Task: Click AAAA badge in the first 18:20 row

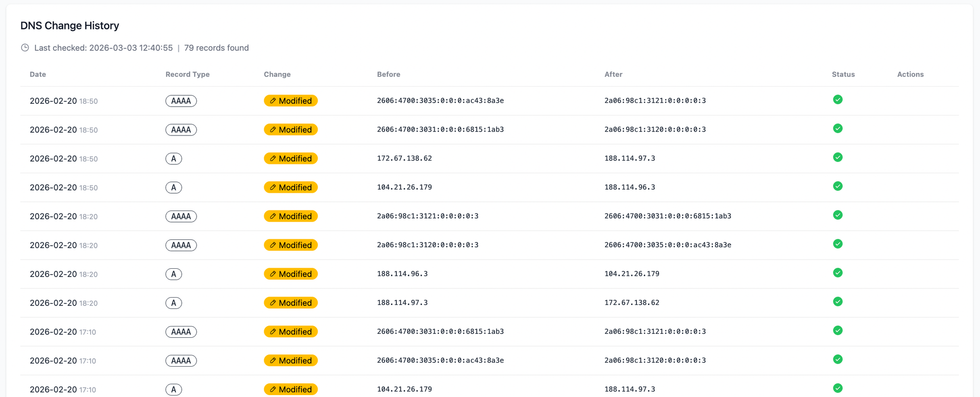Action: (x=181, y=216)
